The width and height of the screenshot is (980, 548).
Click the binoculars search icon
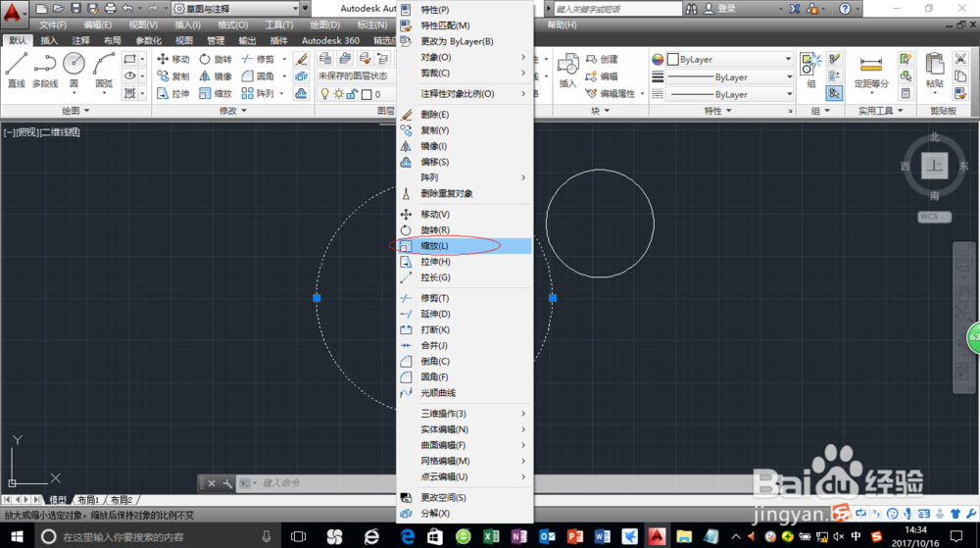coord(691,9)
